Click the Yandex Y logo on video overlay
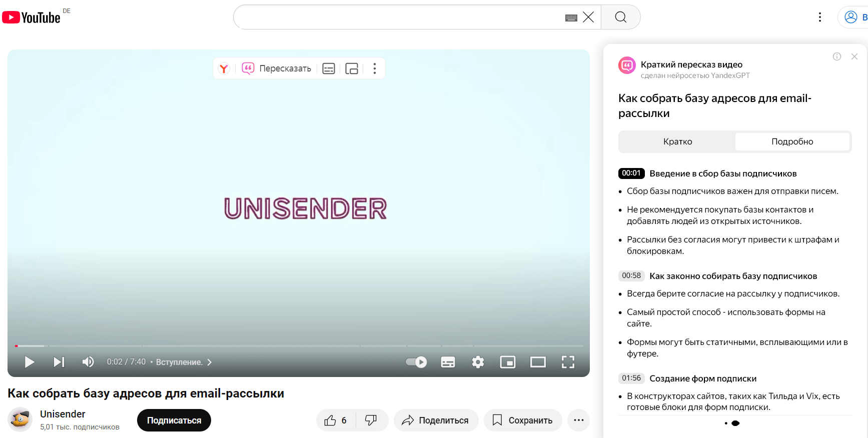Screen dimensions: 868x438 point(224,68)
